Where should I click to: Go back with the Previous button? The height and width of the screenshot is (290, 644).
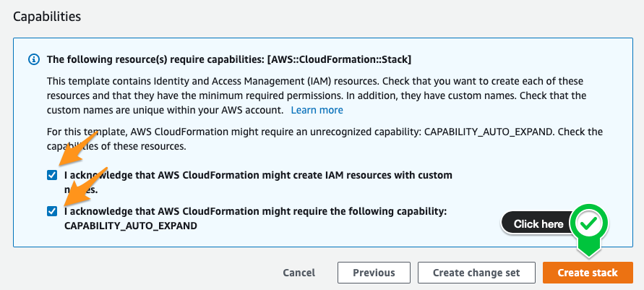pyautogui.click(x=374, y=273)
